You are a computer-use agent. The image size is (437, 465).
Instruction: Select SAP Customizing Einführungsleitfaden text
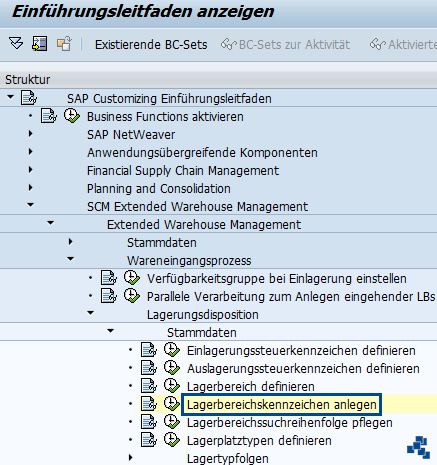[x=169, y=99]
